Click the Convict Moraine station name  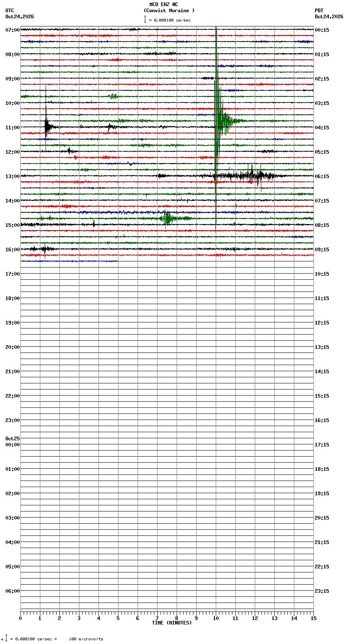[169, 11]
